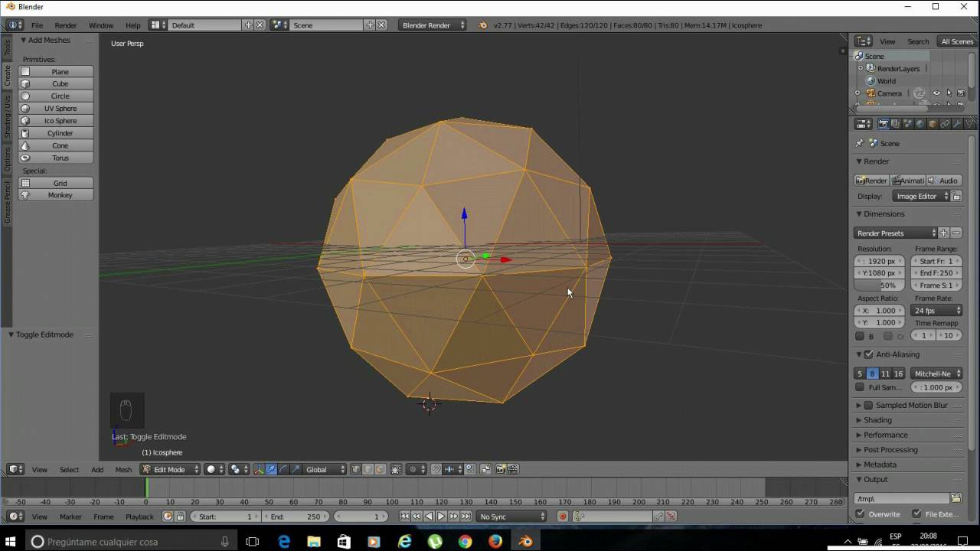Viewport: 980px width, 551px height.
Task: Open Blender icon in Windows taskbar
Action: click(526, 541)
